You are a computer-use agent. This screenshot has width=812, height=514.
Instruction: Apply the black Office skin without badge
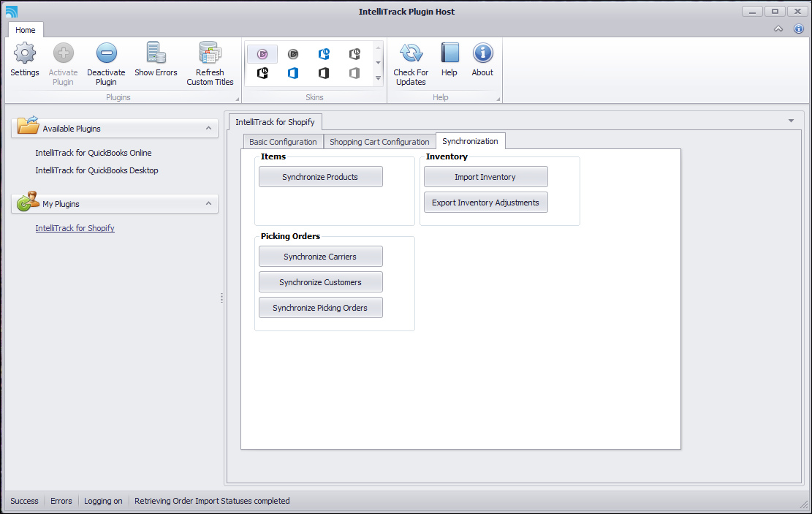point(324,73)
